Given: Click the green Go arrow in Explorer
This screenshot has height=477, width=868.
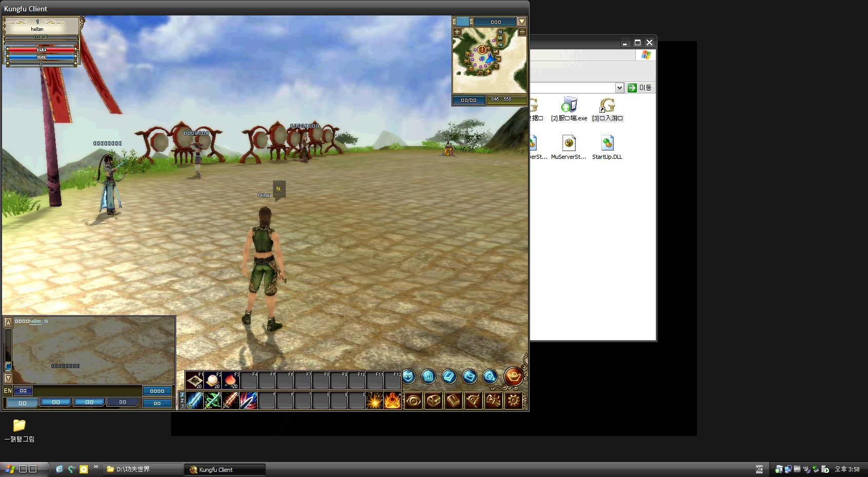Looking at the screenshot, I should 632,88.
